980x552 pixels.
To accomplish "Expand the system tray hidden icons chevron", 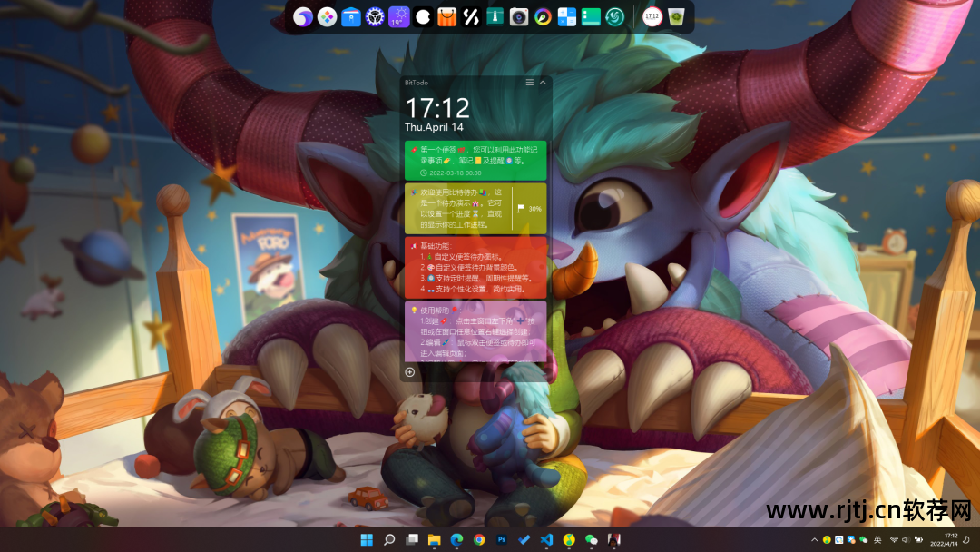I will [x=814, y=539].
